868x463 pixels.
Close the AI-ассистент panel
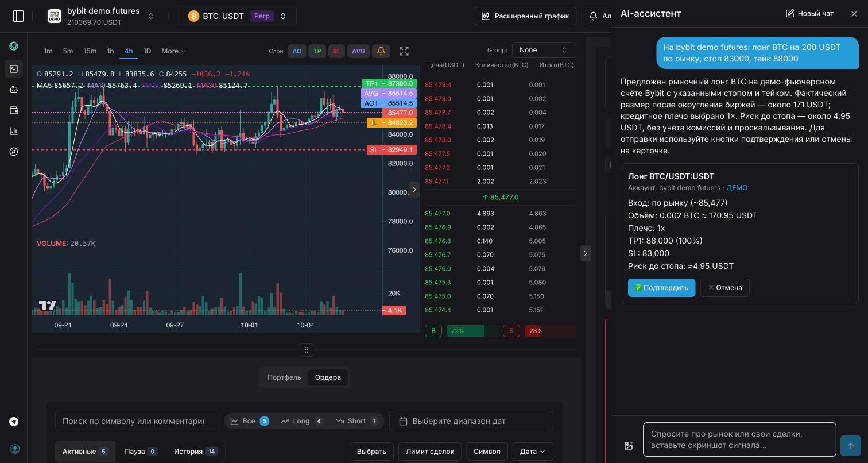tap(854, 13)
